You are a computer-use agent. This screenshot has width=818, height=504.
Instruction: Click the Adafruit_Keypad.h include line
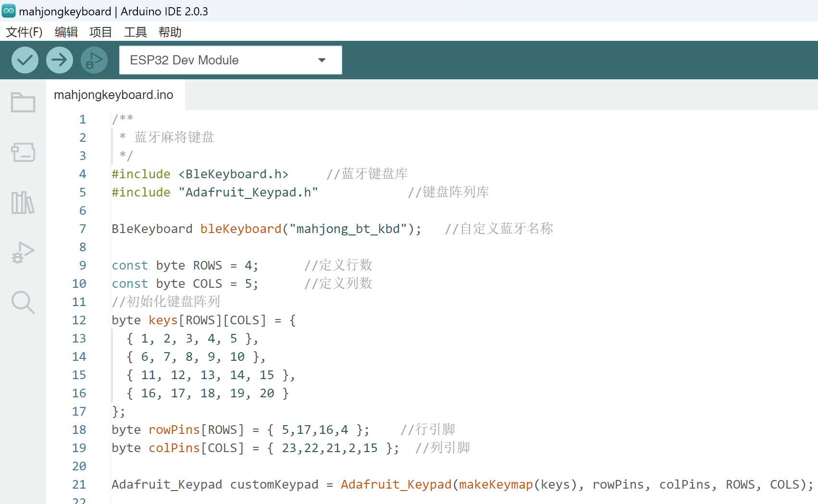click(215, 193)
